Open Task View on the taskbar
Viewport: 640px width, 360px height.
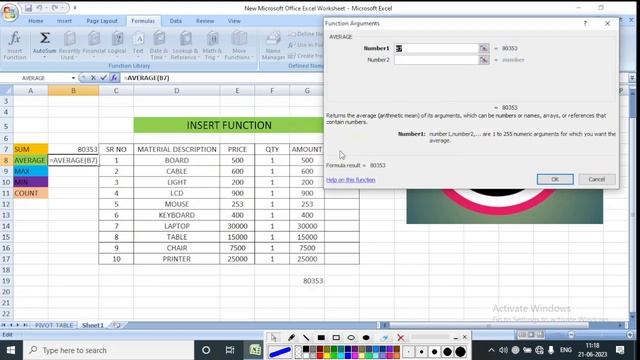[230, 350]
